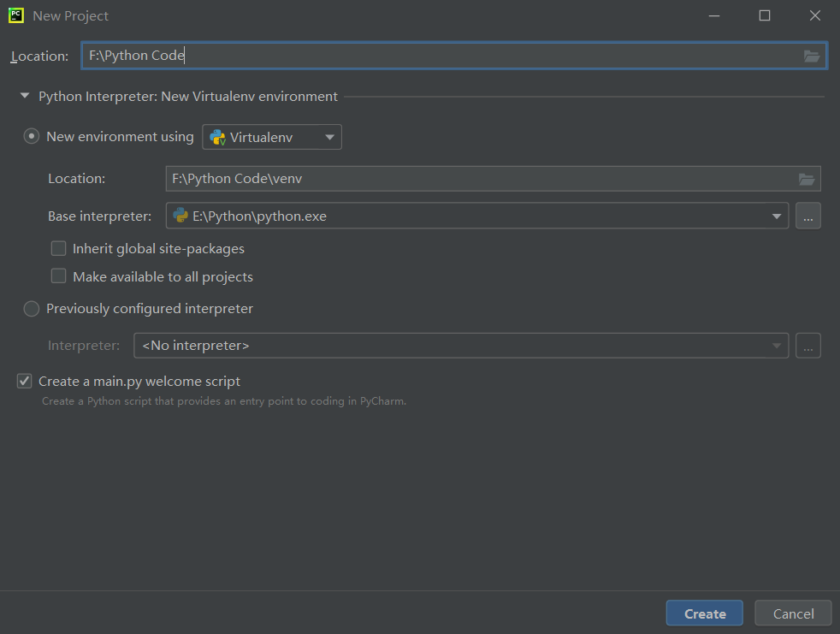This screenshot has height=634, width=840.
Task: Open the base interpreter browse ellipsis
Action: coord(807,216)
